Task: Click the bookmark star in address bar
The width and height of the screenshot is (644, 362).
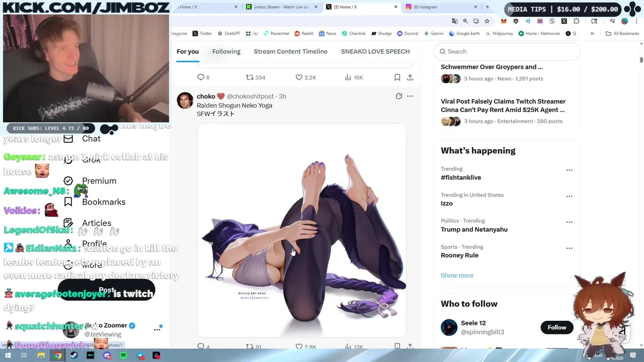Action: [x=487, y=21]
